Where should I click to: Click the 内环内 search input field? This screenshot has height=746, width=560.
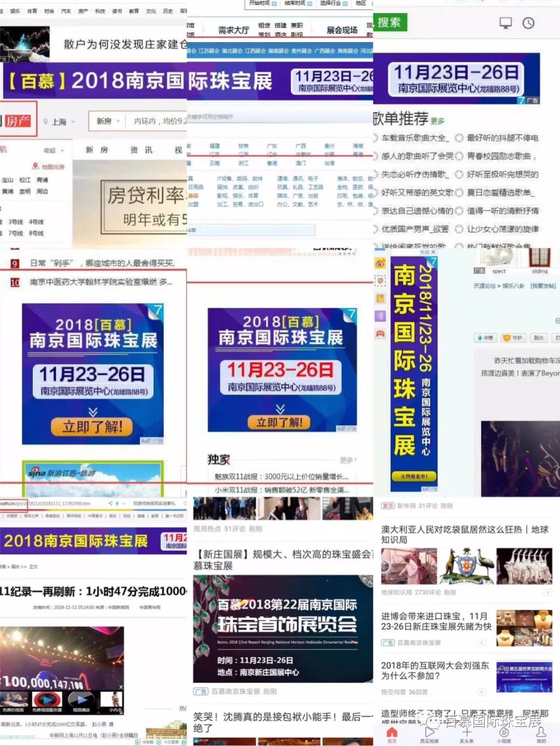tap(157, 121)
